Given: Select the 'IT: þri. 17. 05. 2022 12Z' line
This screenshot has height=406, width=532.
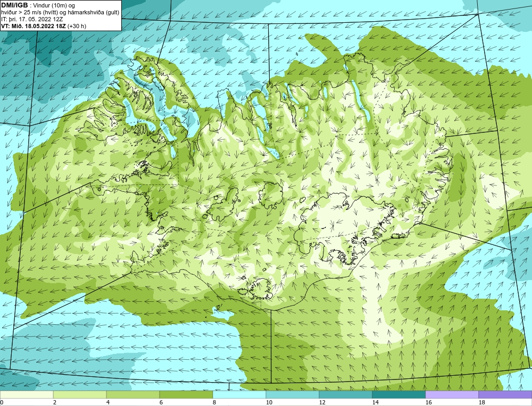Looking at the screenshot, I should coord(32,19).
